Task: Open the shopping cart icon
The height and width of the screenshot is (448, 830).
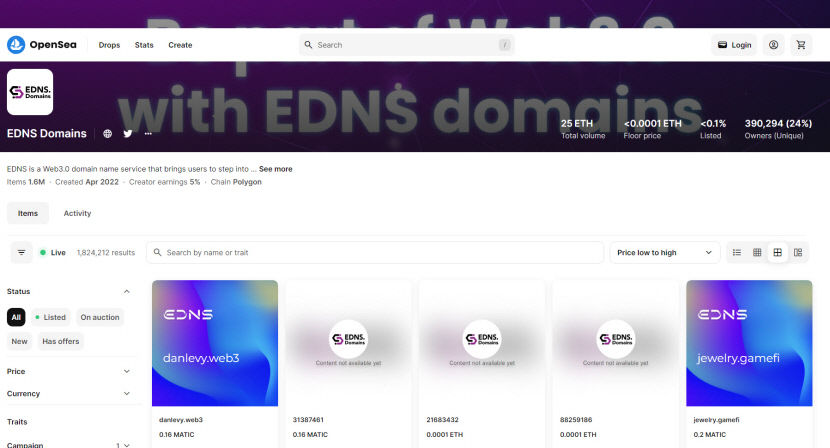Action: coord(801,45)
